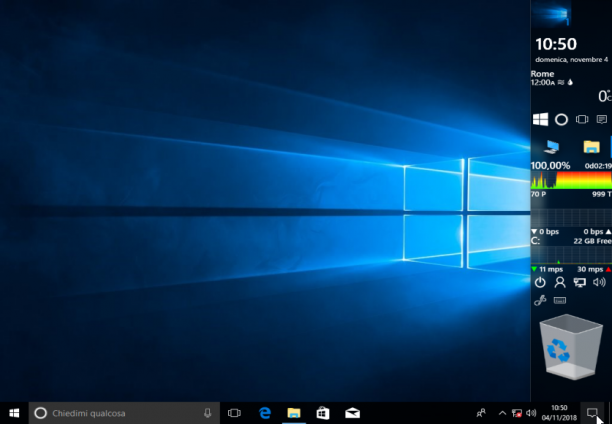Open the Recycle Bin in the sidebar
The height and width of the screenshot is (424, 612).
pyautogui.click(x=571, y=347)
